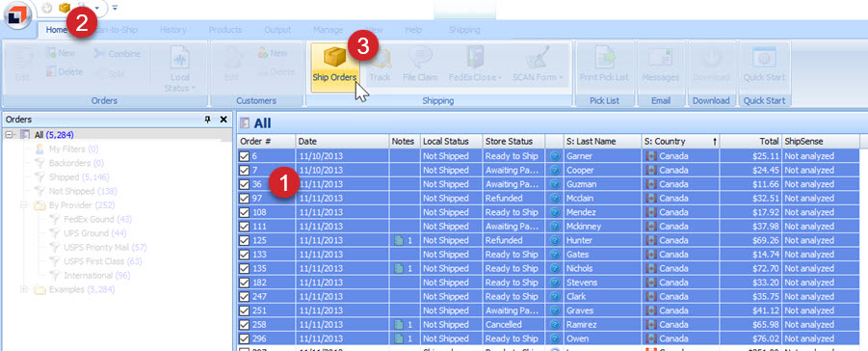Click New in the Customers group

pos(273,53)
